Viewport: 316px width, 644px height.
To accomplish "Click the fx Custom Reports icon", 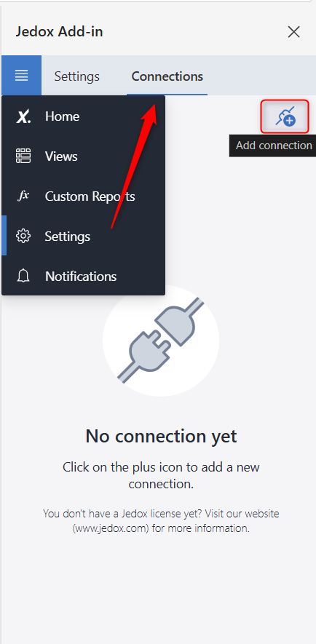I will (23, 196).
